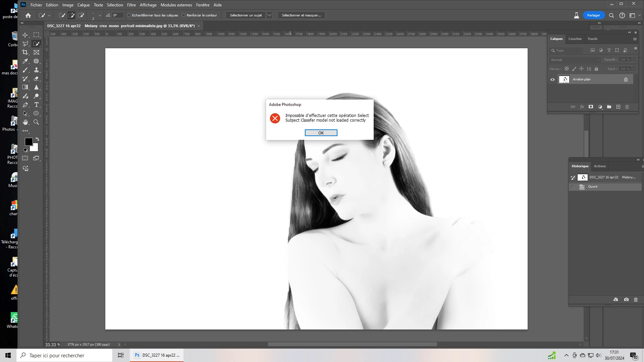This screenshot has width=644, height=362.
Task: Switch to the Couches tab
Action: tap(575, 39)
